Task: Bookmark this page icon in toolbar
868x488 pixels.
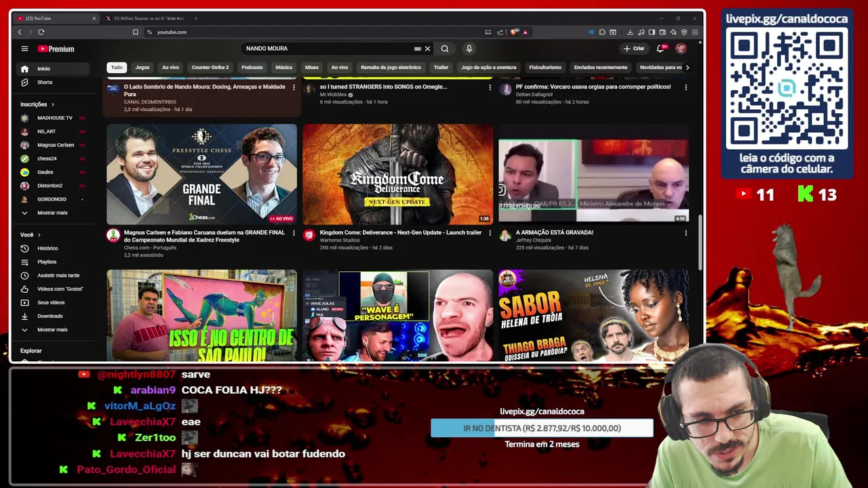Action: (x=136, y=32)
